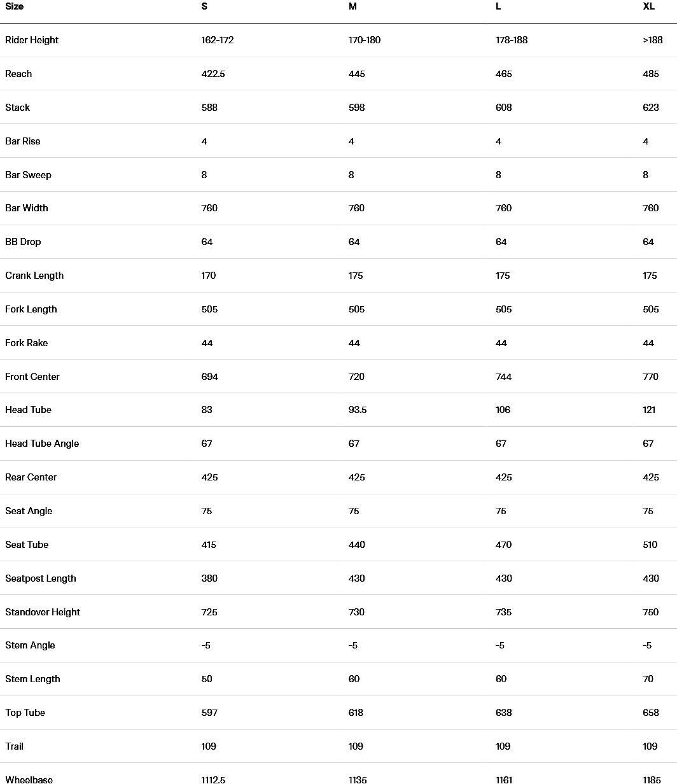The height and width of the screenshot is (784, 677).
Task: Click the Size column header
Action: tap(14, 6)
